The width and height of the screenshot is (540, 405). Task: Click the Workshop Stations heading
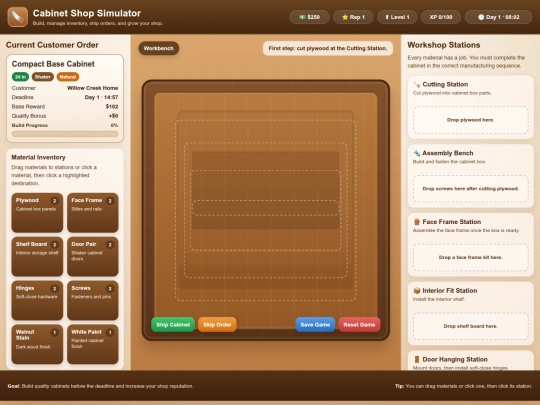[444, 45]
